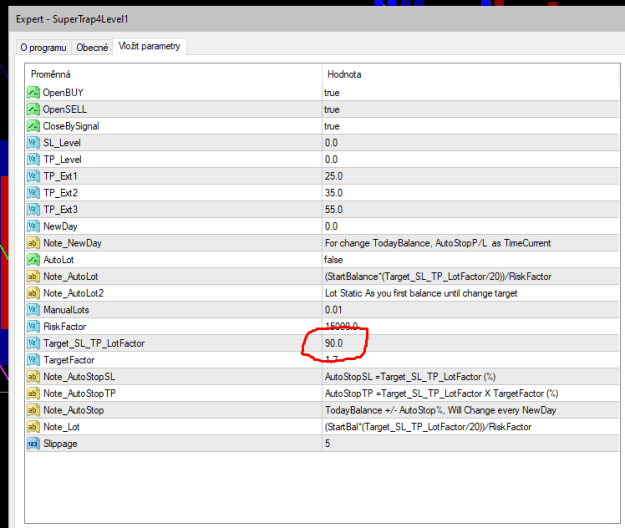Screen dimensions: 625x528
Task: Open the O programu tab
Action: click(43, 47)
